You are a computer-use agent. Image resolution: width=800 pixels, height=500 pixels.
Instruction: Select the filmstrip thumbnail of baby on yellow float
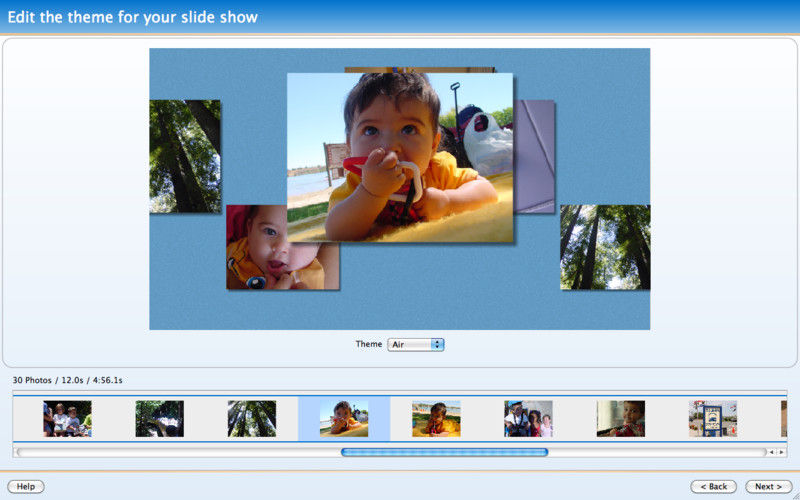point(436,419)
